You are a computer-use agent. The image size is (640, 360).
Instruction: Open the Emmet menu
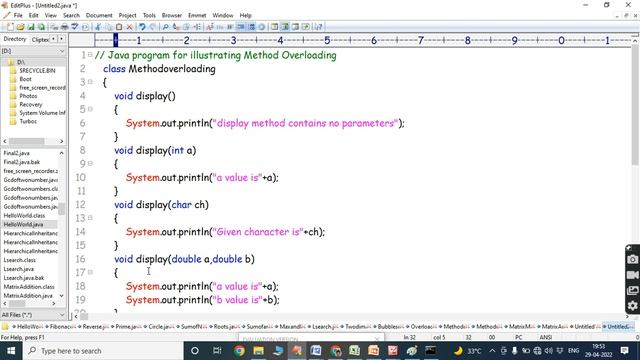pyautogui.click(x=197, y=15)
